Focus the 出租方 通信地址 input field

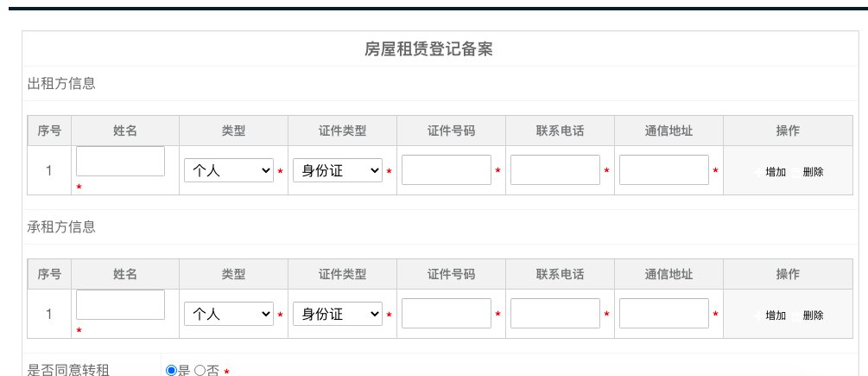point(663,170)
